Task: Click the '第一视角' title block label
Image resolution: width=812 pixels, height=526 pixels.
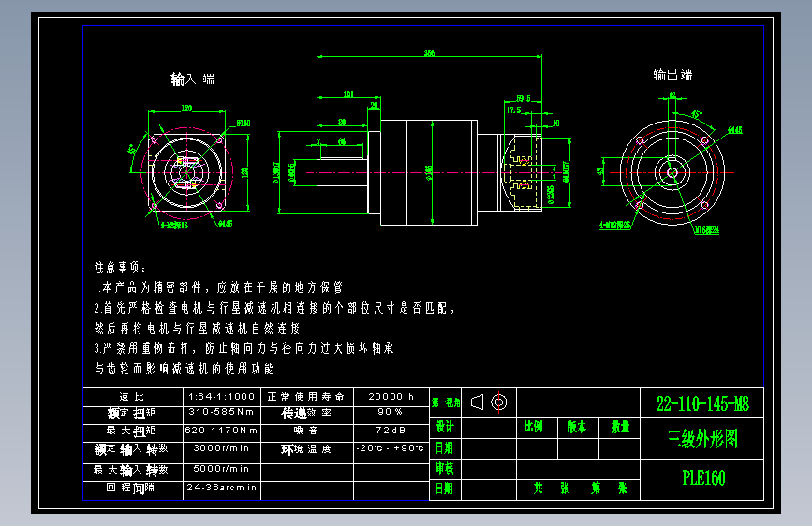Action: (446, 402)
